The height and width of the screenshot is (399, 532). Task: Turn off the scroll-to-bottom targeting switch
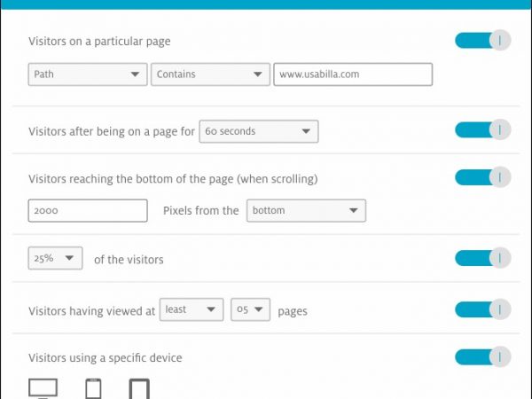pyautogui.click(x=482, y=177)
